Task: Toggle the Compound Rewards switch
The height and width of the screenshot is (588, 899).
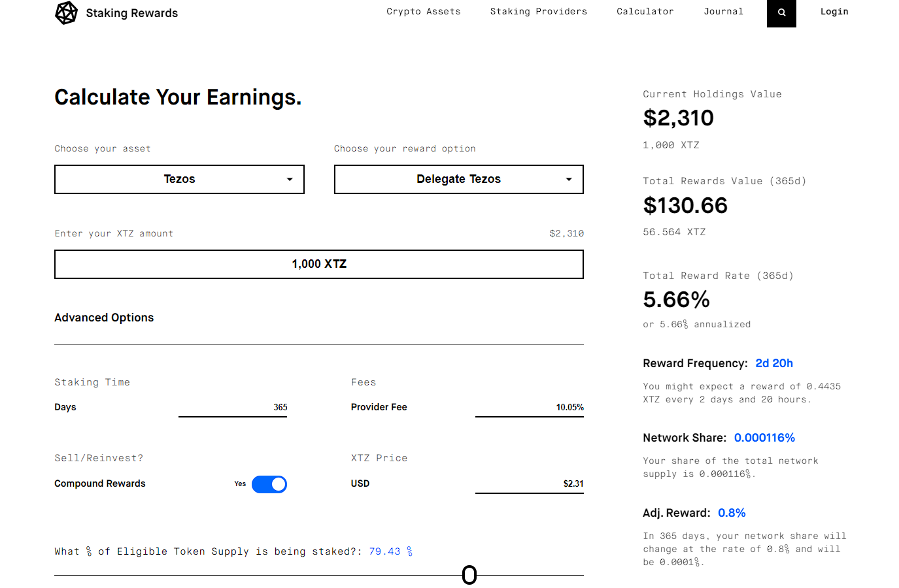Action: click(x=269, y=484)
